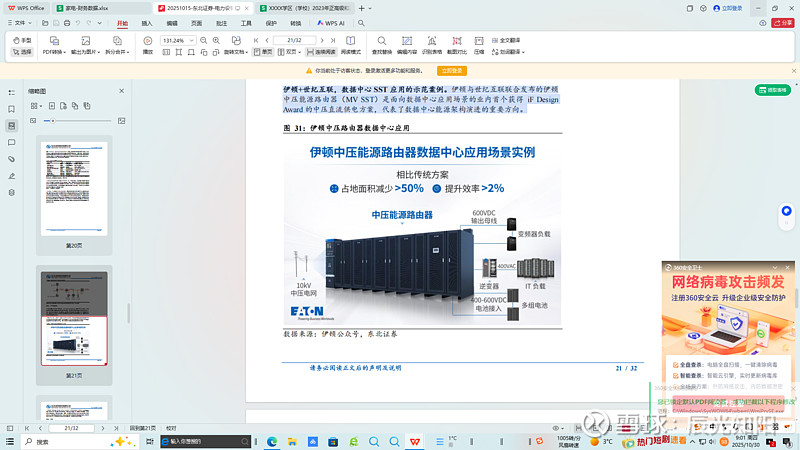Open File Explorer from taskbar
800x450 pixels.
coord(292,442)
